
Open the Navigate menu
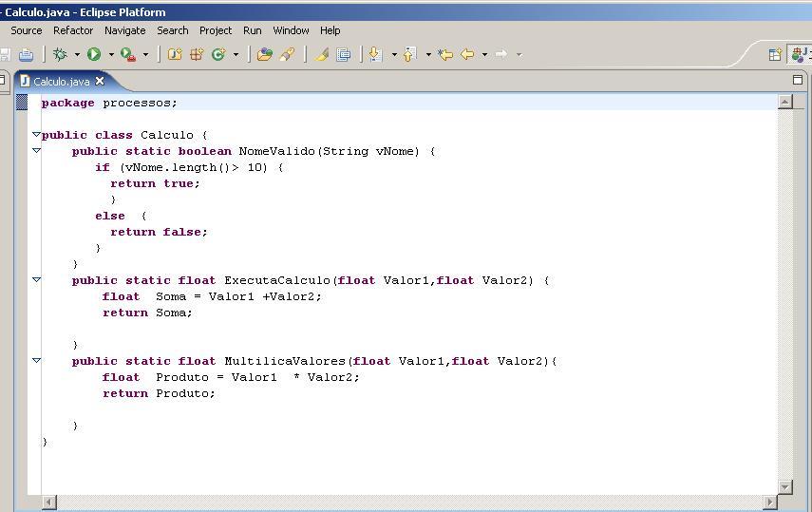pos(124,30)
